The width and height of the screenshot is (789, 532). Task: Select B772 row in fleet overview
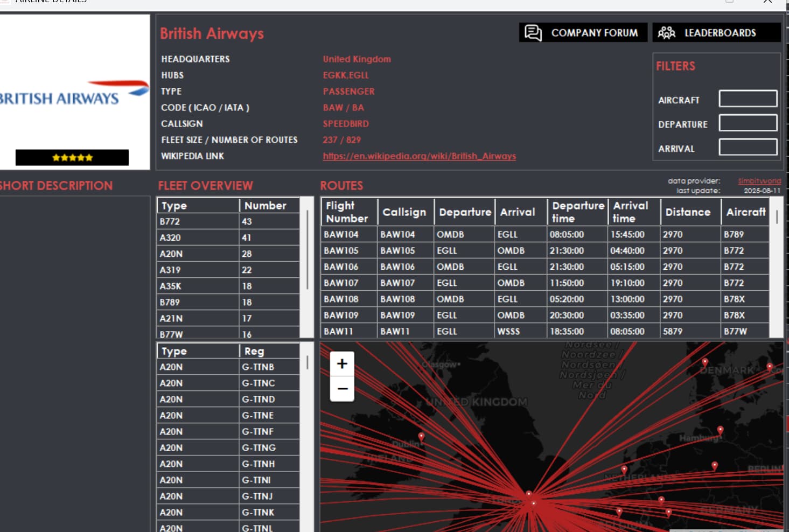coord(228,221)
